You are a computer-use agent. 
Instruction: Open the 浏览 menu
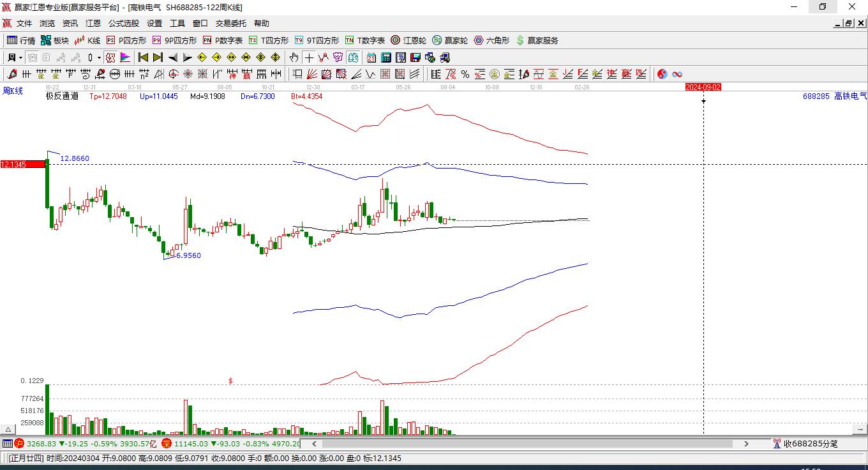point(47,24)
